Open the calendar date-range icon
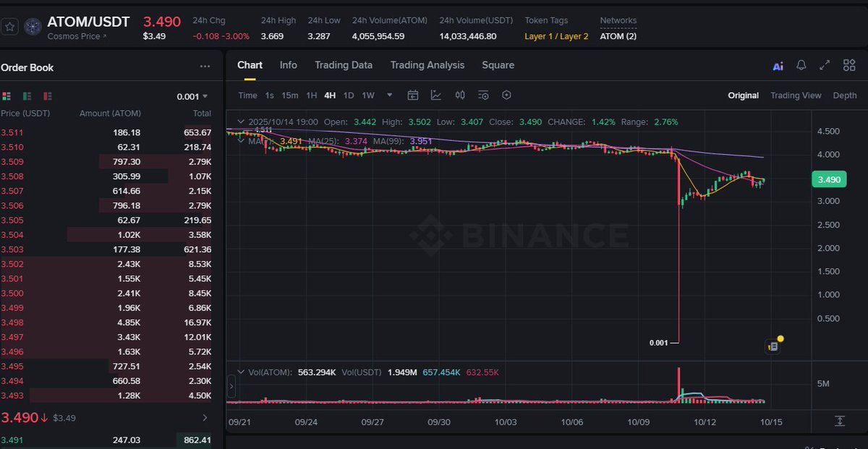Viewport: 868px width, 449px height. pyautogui.click(x=413, y=95)
